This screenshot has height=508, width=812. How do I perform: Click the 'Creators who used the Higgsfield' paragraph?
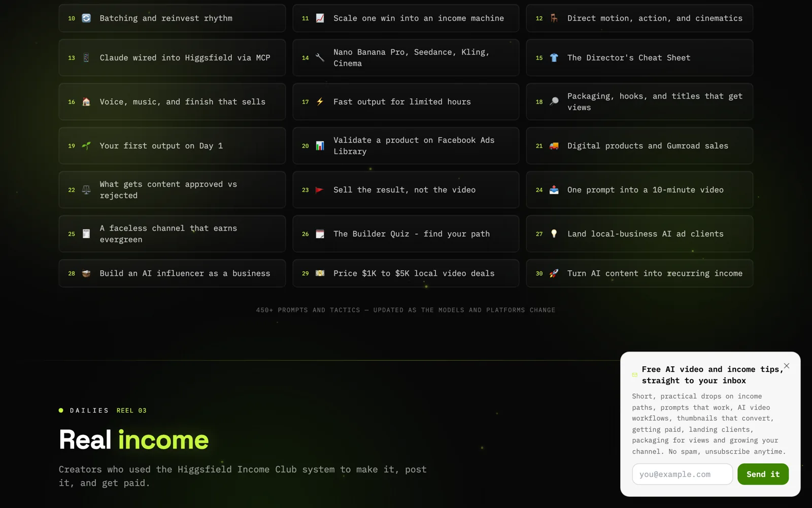[x=243, y=476]
